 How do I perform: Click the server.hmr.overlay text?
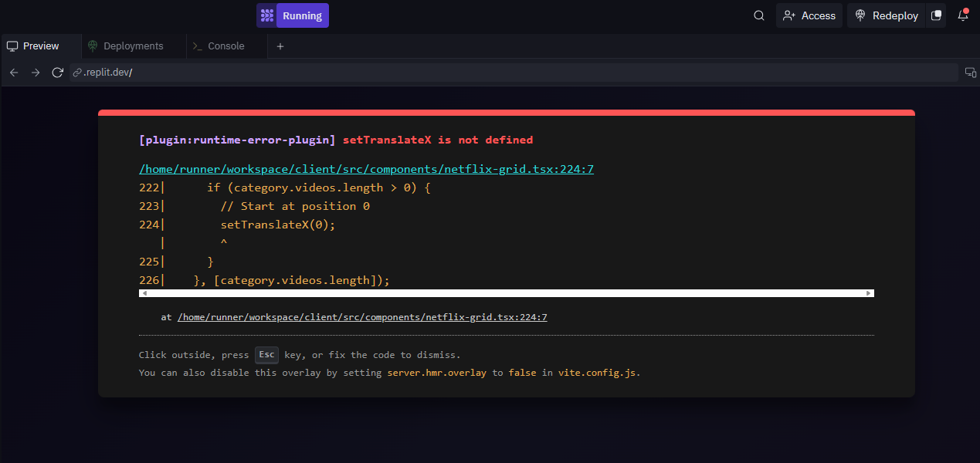pyautogui.click(x=437, y=373)
